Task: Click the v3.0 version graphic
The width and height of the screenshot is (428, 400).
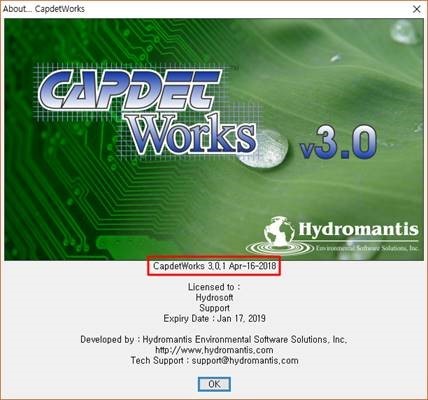Action: pos(338,142)
